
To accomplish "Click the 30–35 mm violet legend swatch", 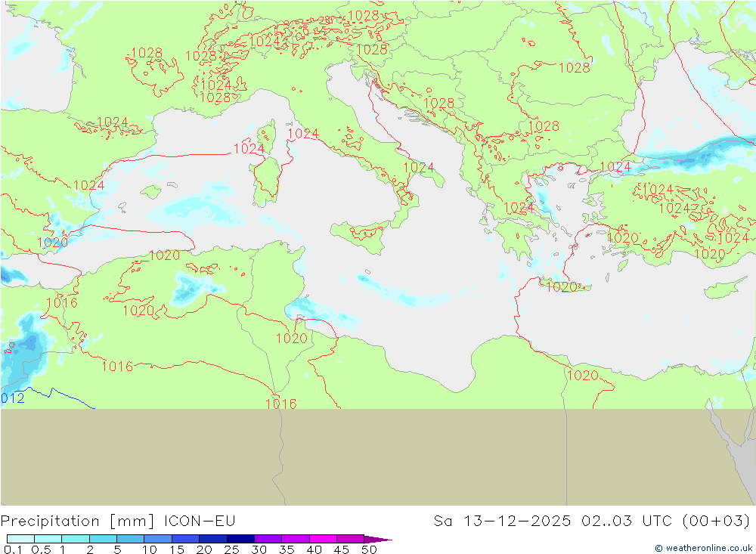I will (268, 539).
